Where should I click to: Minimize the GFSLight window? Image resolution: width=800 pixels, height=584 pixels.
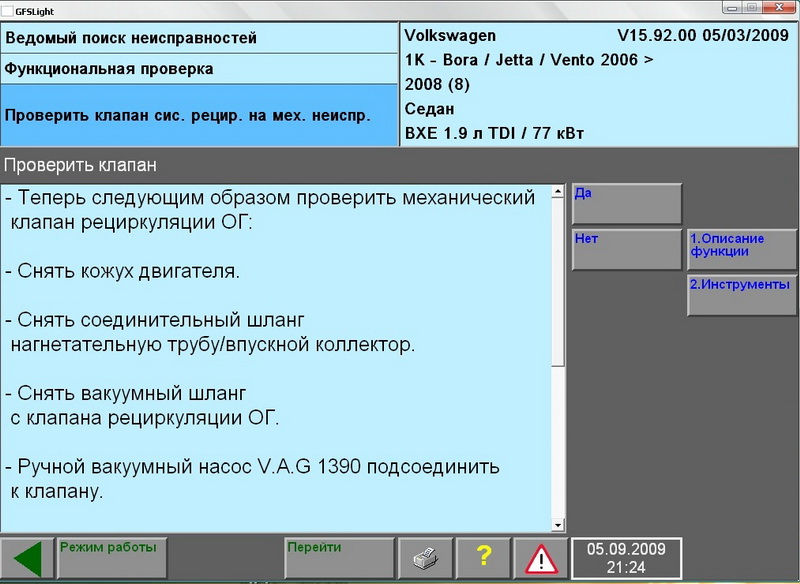(x=733, y=8)
